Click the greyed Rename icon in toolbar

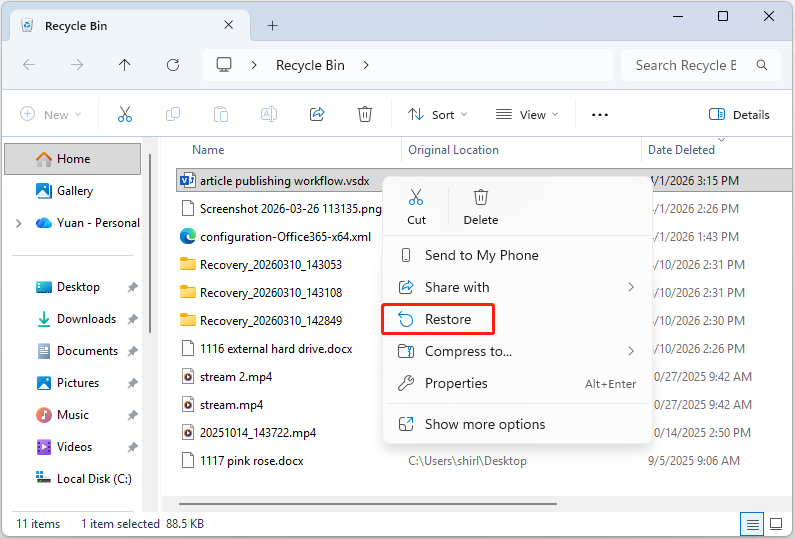(269, 114)
